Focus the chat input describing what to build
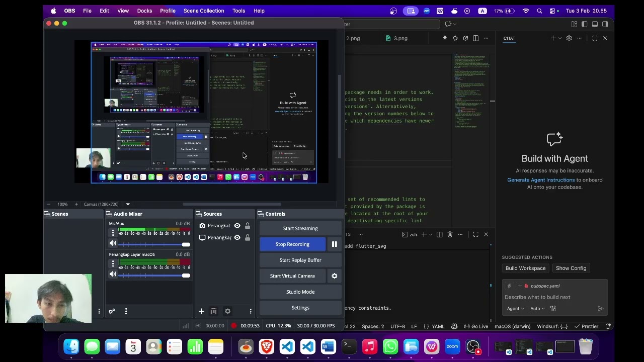 [554, 297]
